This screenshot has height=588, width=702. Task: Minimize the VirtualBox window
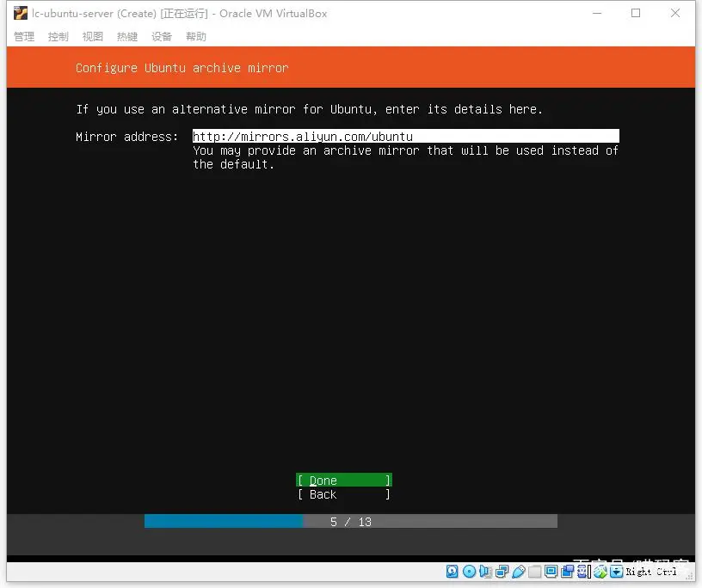click(x=597, y=14)
